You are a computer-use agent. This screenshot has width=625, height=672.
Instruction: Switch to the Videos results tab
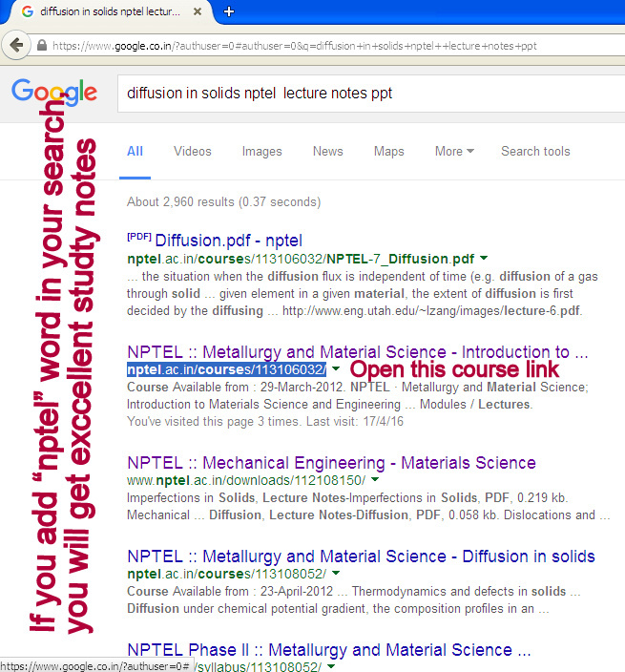click(193, 151)
